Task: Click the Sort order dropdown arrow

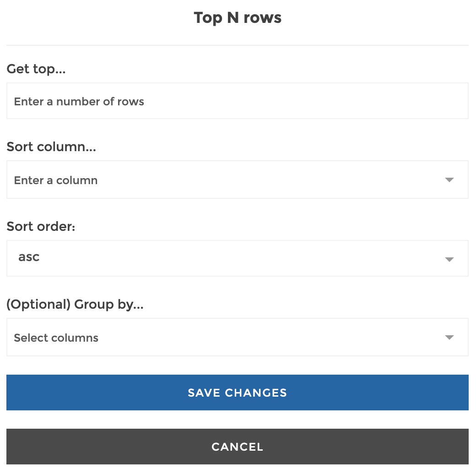Action: click(x=449, y=259)
